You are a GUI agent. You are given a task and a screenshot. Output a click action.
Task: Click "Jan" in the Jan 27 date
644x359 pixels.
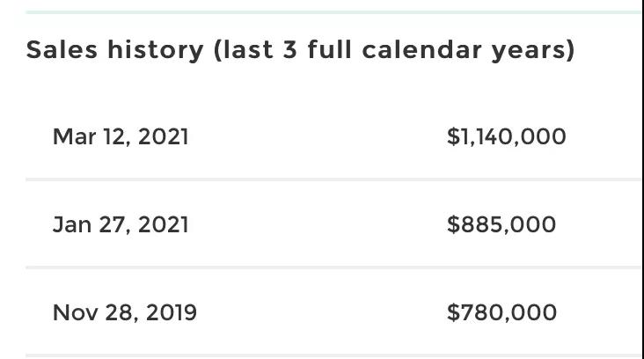(72, 224)
